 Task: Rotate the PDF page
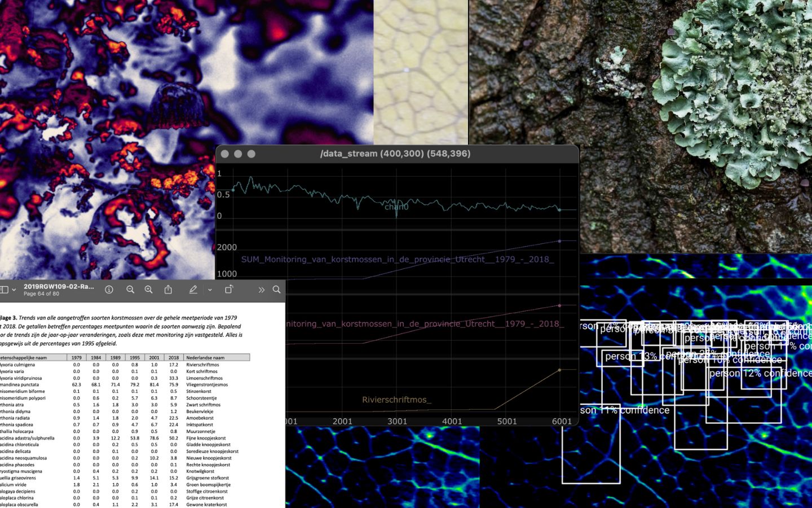pos(229,290)
